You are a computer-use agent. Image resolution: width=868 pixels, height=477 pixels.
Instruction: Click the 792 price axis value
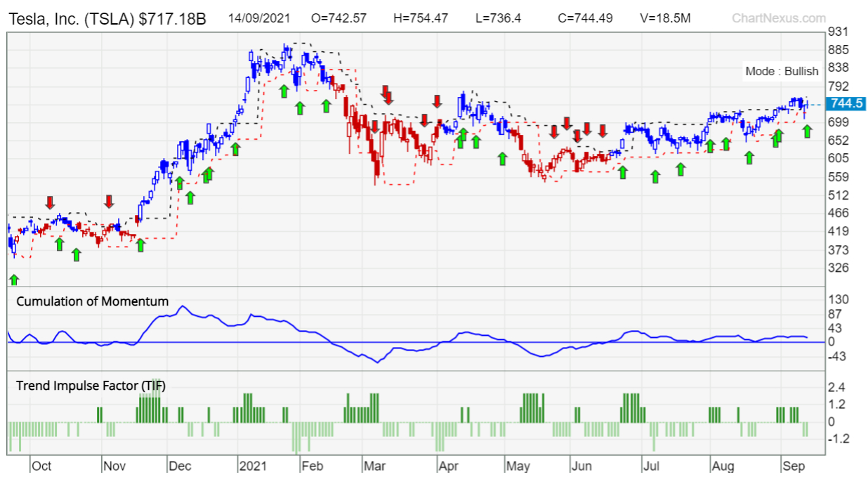coord(840,86)
